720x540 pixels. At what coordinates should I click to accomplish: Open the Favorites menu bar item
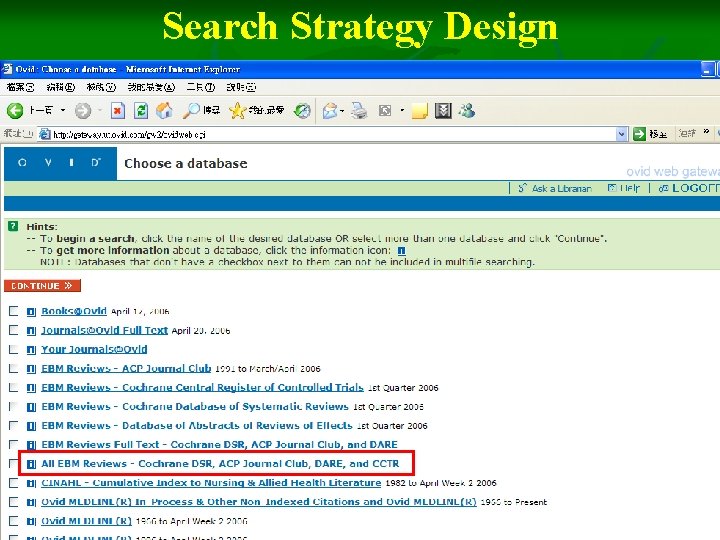[151, 87]
